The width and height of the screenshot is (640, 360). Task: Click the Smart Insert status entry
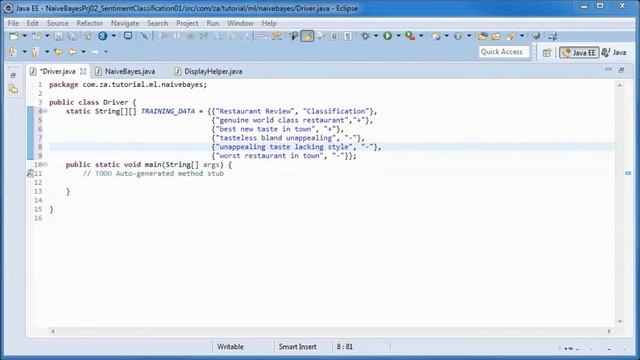pos(298,347)
